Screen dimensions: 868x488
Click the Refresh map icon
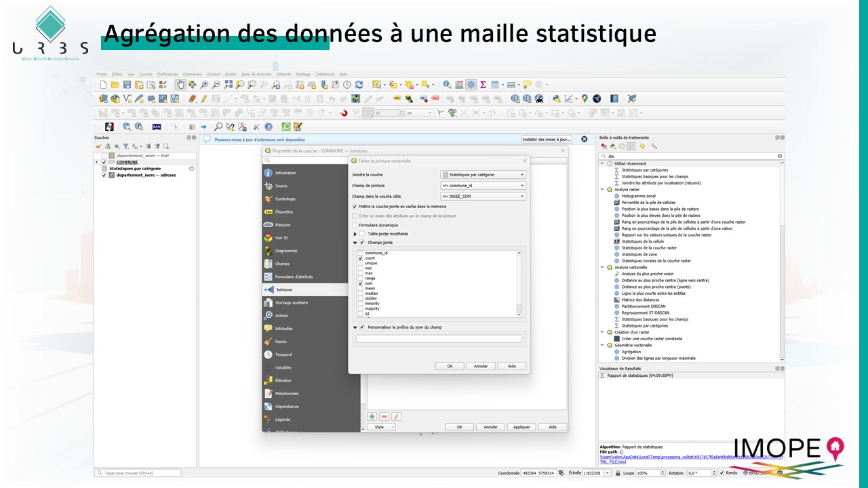359,85
